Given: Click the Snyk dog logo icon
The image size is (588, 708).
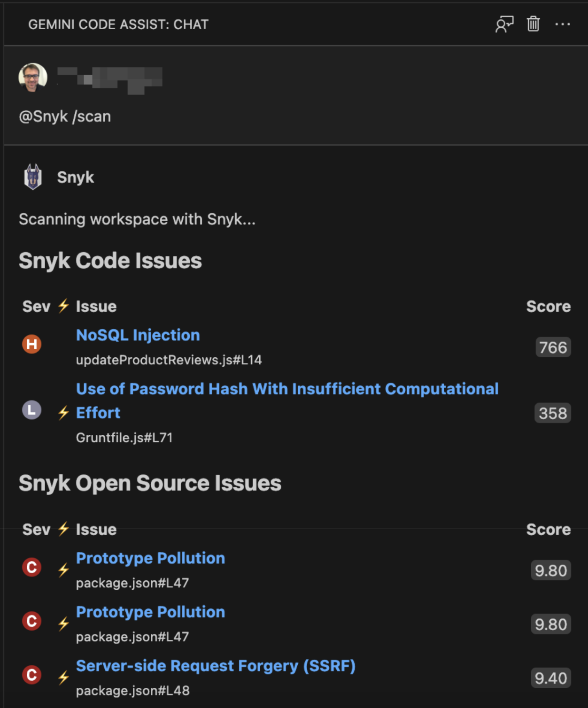Looking at the screenshot, I should click(x=33, y=177).
